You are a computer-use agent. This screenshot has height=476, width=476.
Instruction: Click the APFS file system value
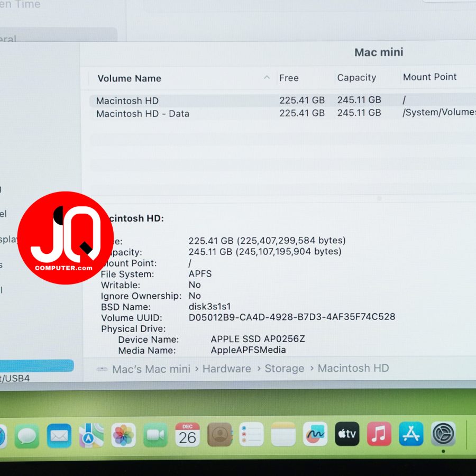pyautogui.click(x=200, y=274)
